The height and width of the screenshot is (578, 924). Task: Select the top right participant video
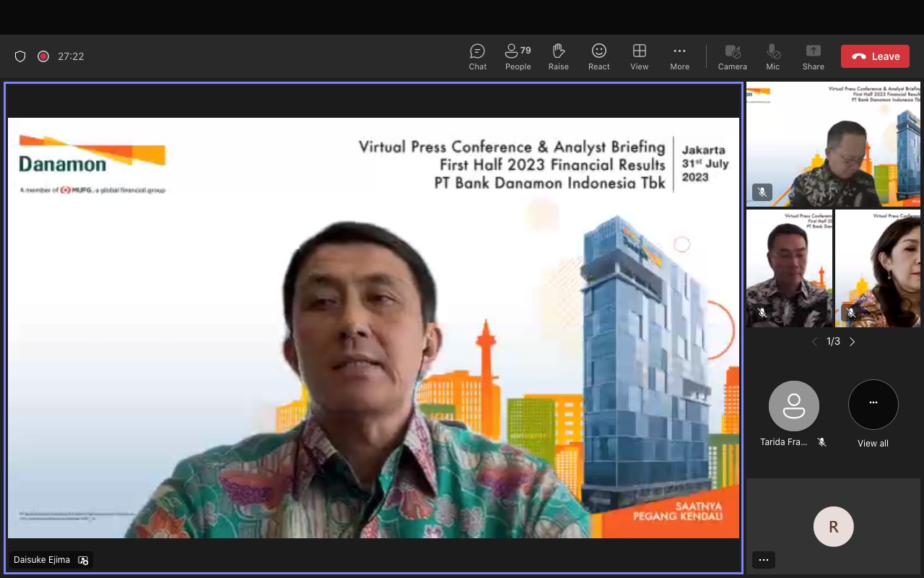[834, 144]
